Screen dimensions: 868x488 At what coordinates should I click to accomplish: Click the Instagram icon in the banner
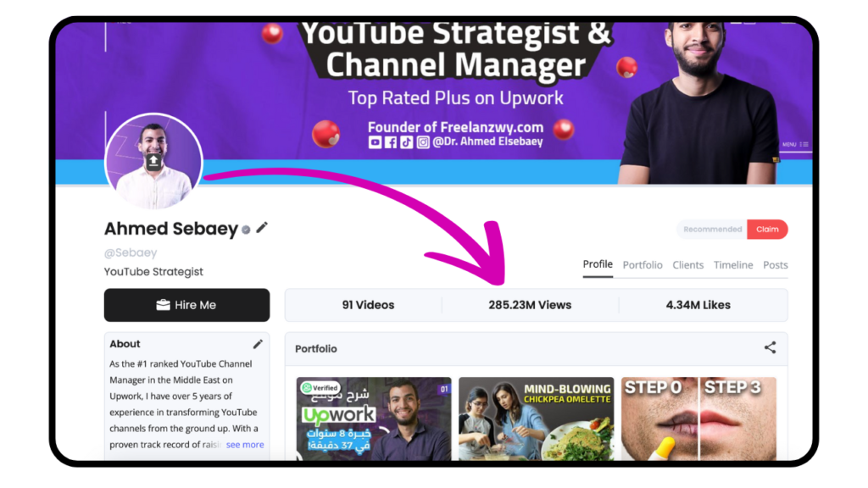[x=423, y=142]
